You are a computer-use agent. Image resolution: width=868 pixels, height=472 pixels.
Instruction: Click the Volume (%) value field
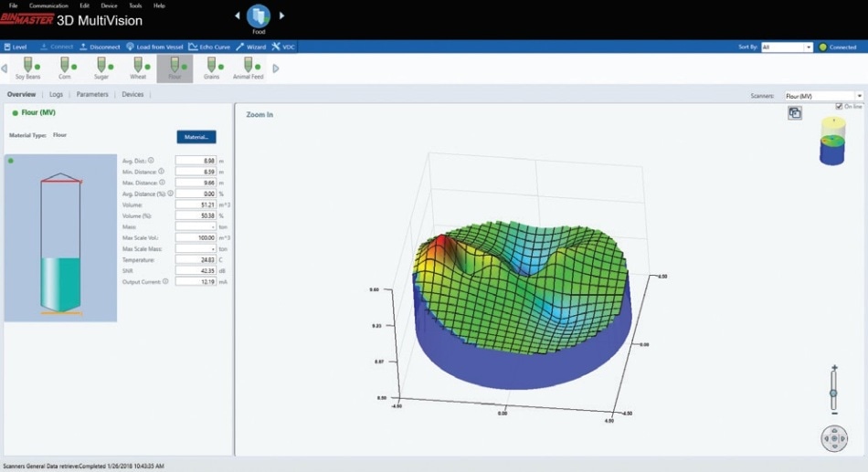[196, 215]
